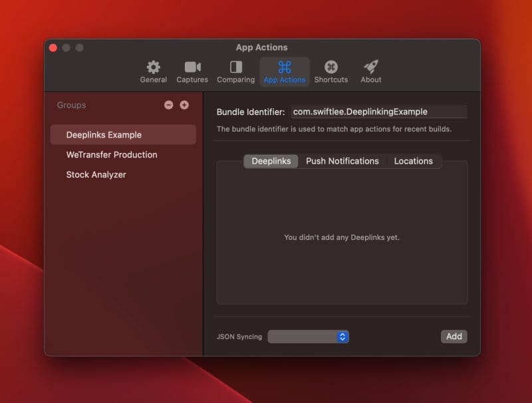Viewport: 532px width, 403px height.
Task: Remove the selected group with the minus icon
Action: [169, 105]
